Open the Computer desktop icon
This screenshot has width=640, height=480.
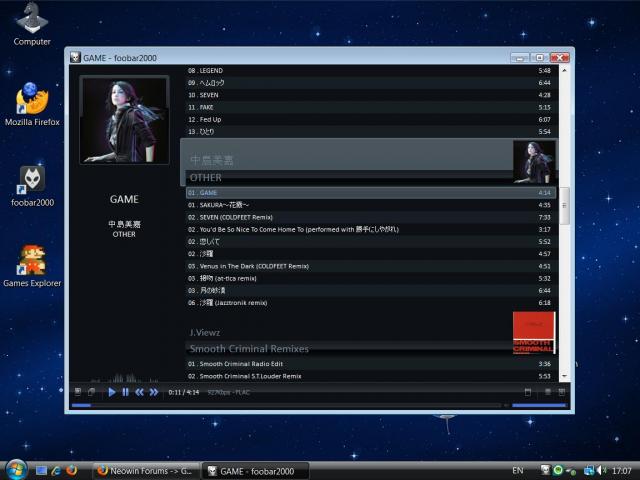(x=32, y=24)
